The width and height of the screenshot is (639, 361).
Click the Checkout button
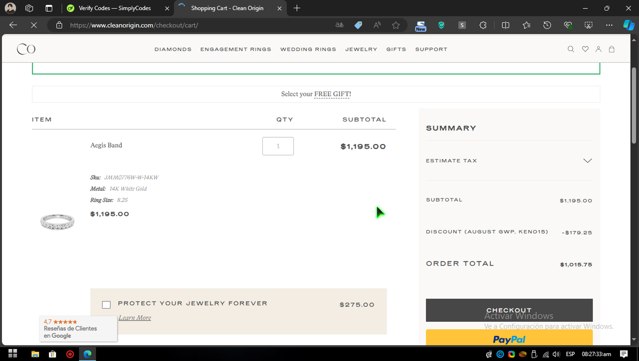pos(509,310)
